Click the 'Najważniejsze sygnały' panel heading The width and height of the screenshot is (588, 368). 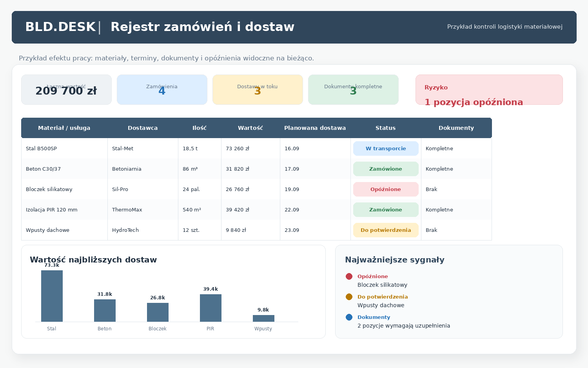click(395, 260)
